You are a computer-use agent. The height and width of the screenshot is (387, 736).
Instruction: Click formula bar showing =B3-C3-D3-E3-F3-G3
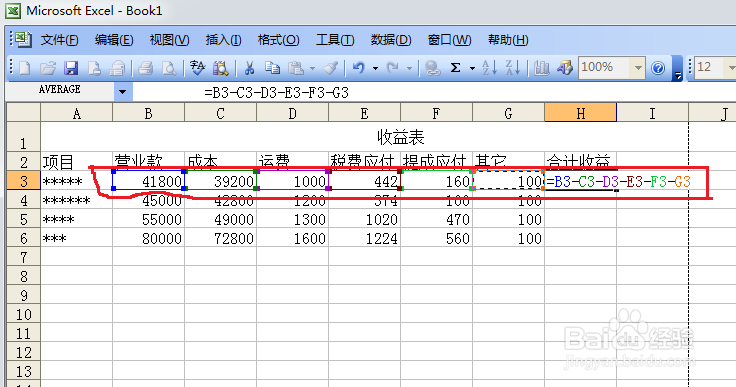click(434, 92)
